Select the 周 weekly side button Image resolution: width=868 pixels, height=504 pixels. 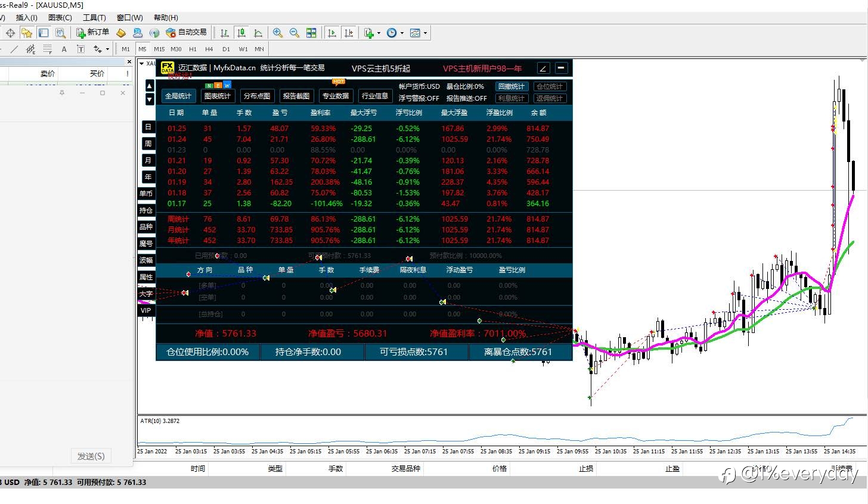[x=148, y=144]
